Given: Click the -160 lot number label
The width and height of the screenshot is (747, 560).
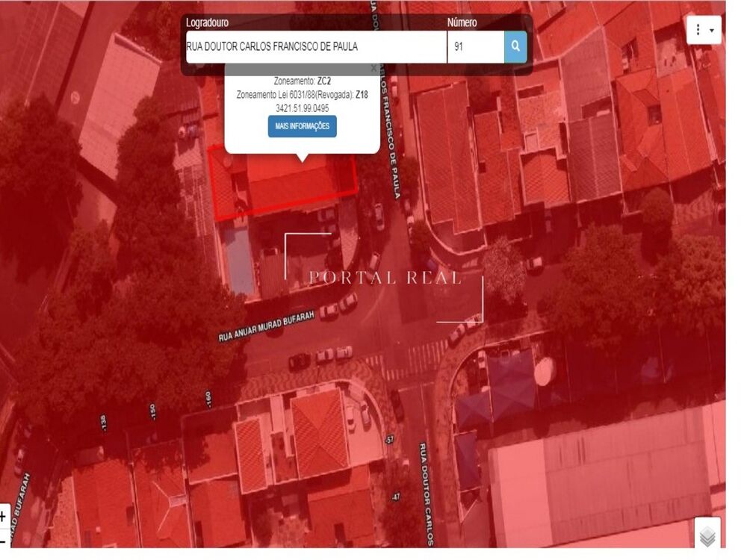Looking at the screenshot, I should (x=208, y=399).
